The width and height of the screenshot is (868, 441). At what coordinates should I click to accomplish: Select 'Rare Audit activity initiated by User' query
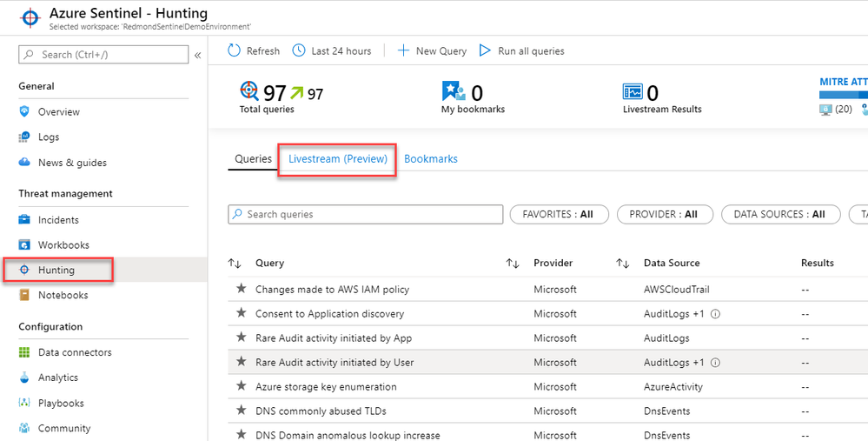[x=335, y=363]
